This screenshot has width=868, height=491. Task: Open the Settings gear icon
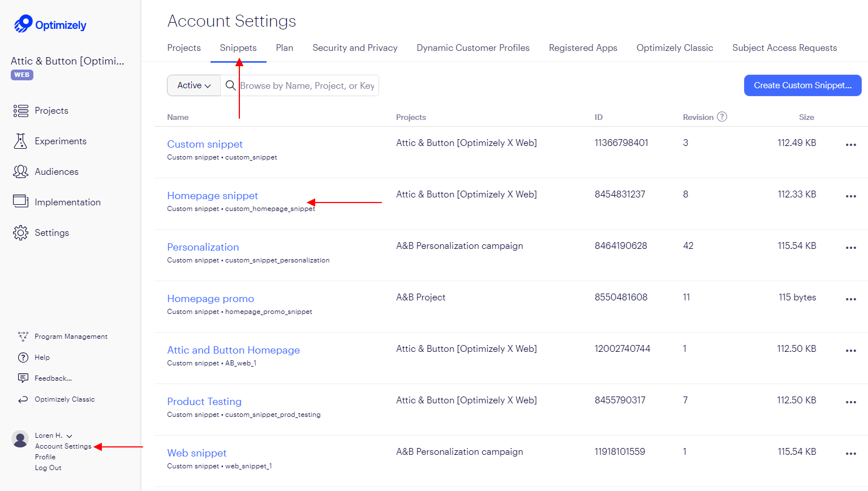(21, 232)
